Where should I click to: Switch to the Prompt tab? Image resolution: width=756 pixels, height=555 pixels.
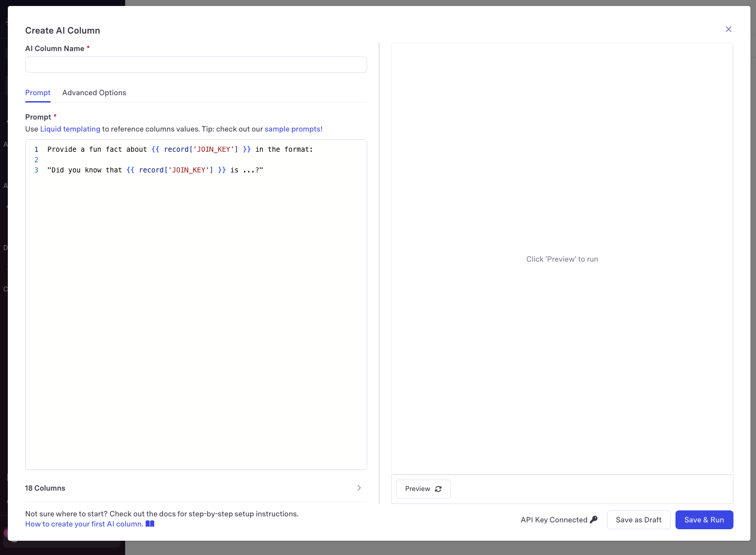click(x=38, y=93)
